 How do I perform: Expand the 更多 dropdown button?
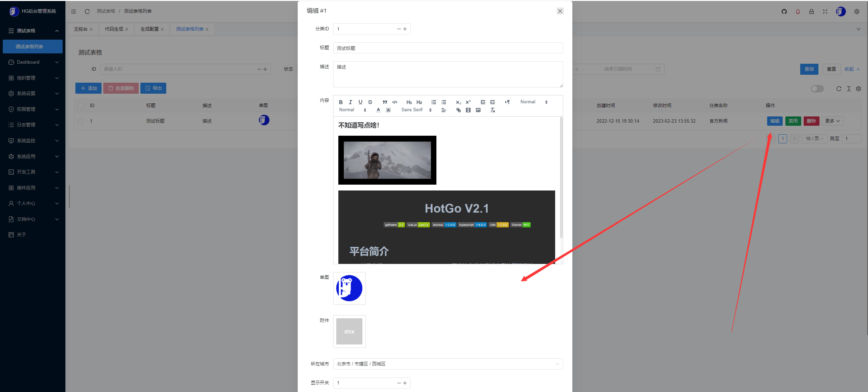(833, 121)
